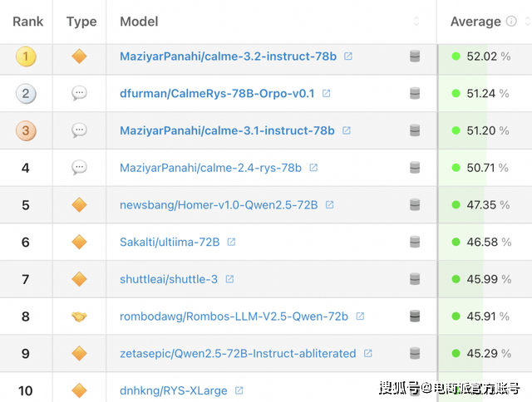Click the Rank column header

[x=27, y=22]
